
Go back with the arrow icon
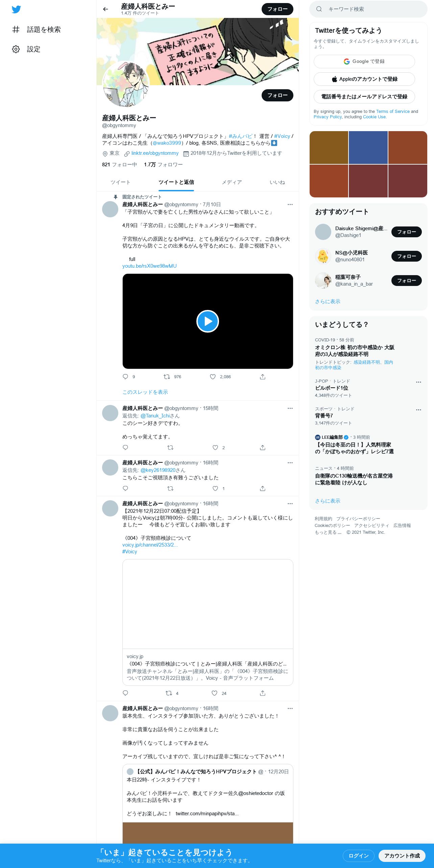[105, 9]
